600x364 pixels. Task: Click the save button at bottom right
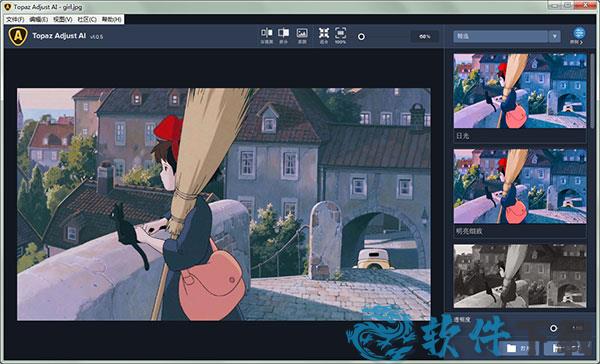point(566,348)
